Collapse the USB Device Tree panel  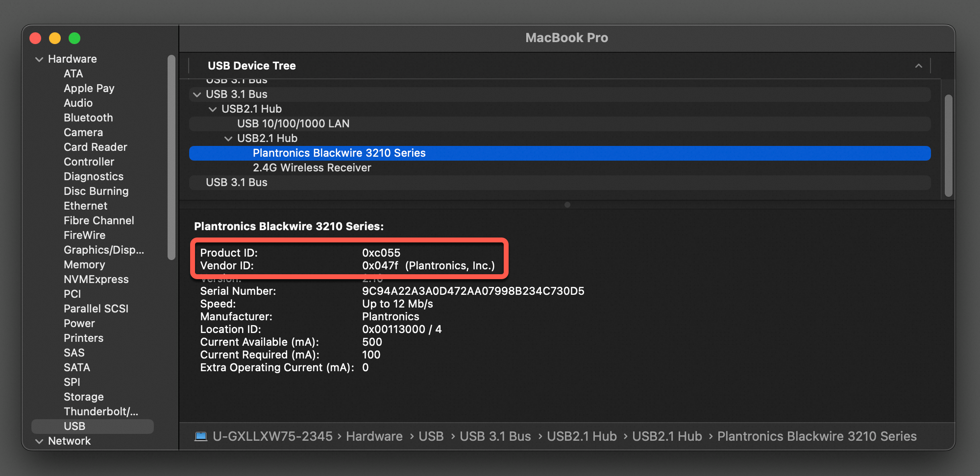point(918,66)
